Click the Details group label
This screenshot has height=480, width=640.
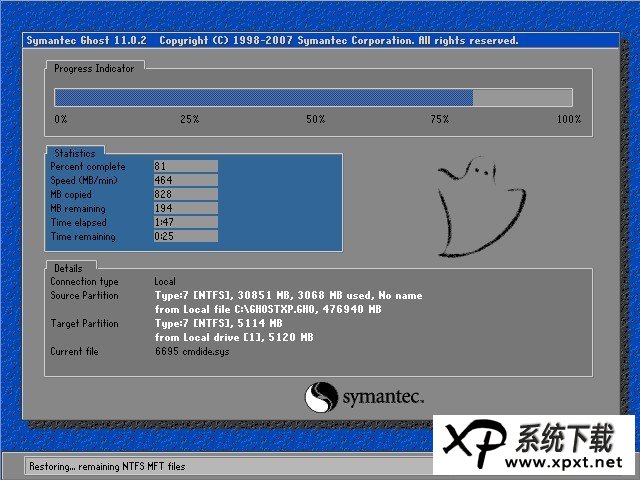tap(68, 268)
